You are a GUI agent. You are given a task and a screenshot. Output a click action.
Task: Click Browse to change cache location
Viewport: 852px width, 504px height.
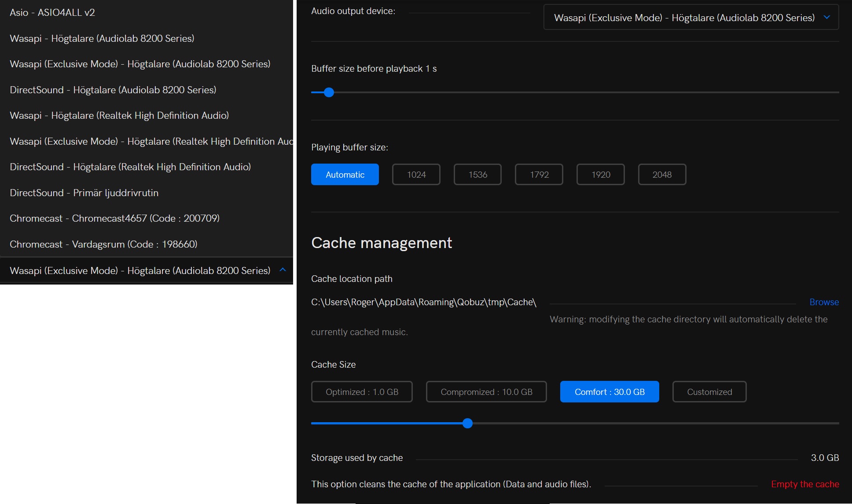click(824, 302)
